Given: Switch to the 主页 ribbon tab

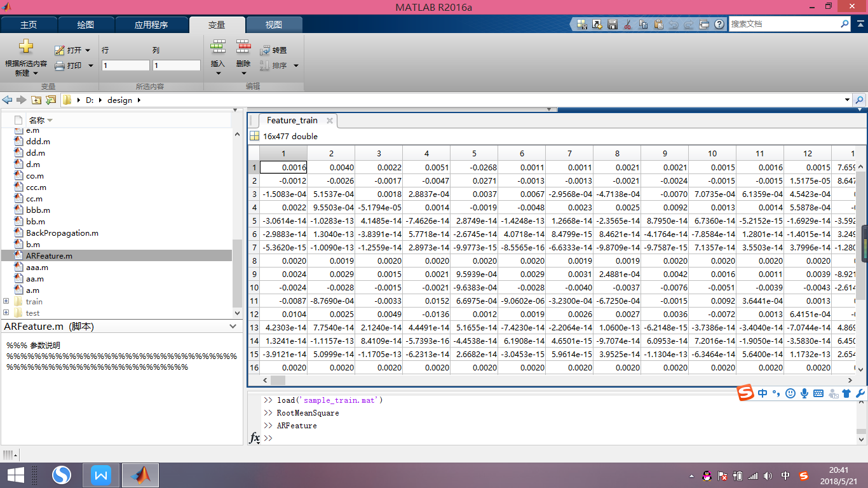Looking at the screenshot, I should [x=29, y=25].
